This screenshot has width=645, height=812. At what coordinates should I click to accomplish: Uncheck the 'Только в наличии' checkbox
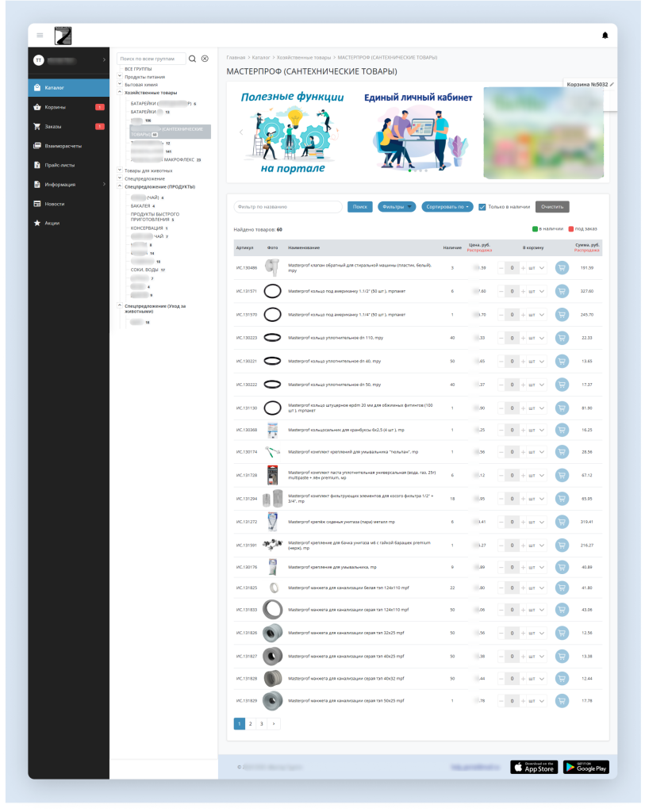pyautogui.click(x=482, y=207)
